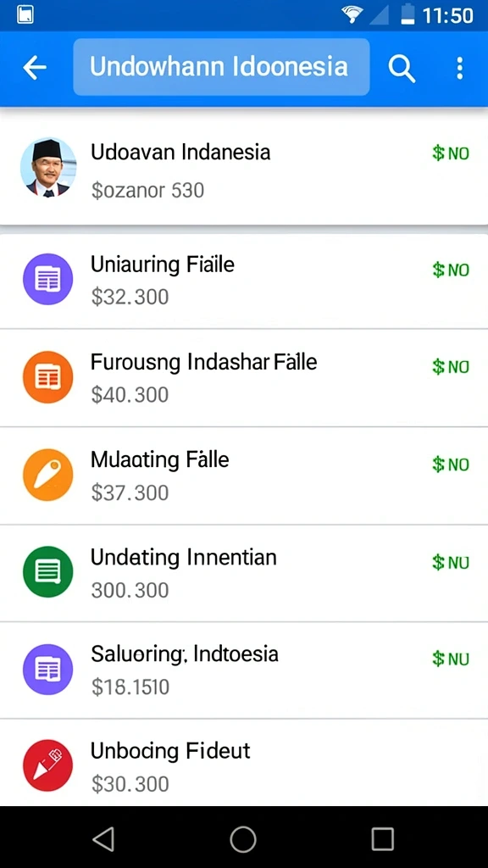Viewport: 488px width, 868px height.
Task: Select the Furousng Indashar Falle item
Action: 244,378
